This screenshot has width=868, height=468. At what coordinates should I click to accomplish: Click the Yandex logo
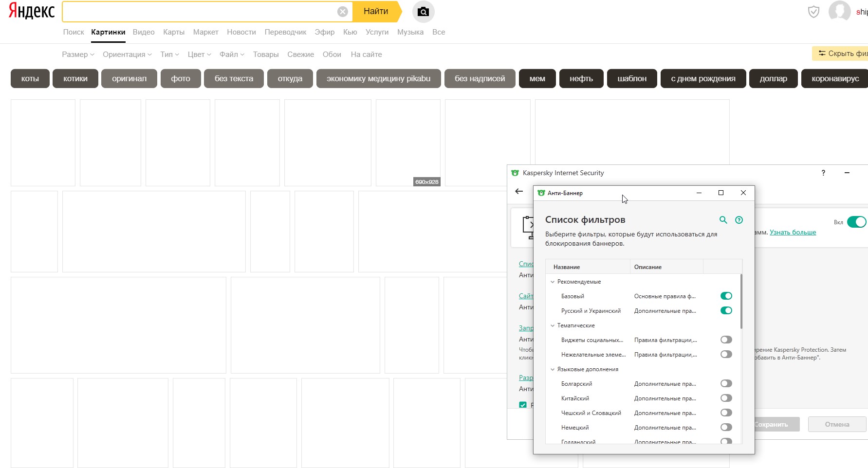(32, 11)
